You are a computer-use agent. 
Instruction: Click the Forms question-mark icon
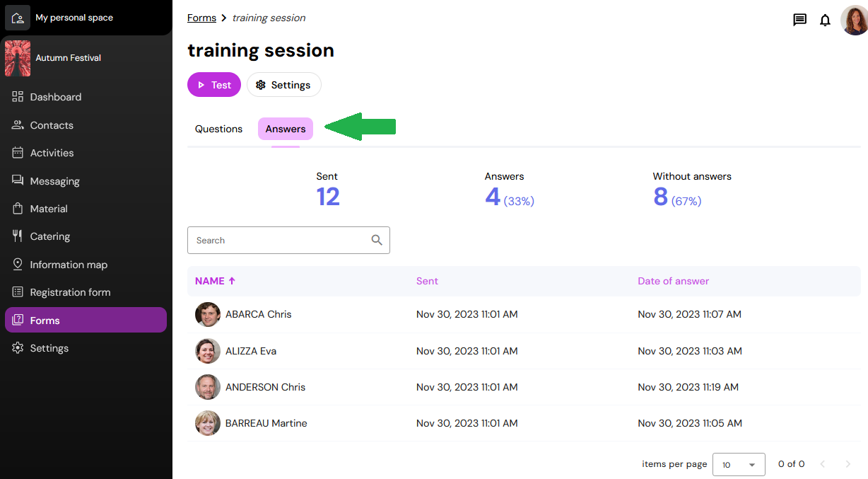tap(18, 320)
